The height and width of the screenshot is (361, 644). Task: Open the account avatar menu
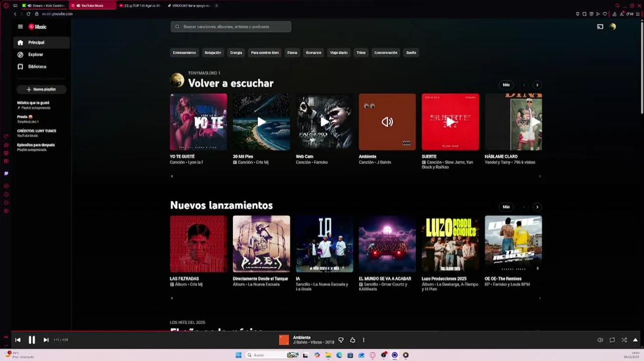pos(612,27)
